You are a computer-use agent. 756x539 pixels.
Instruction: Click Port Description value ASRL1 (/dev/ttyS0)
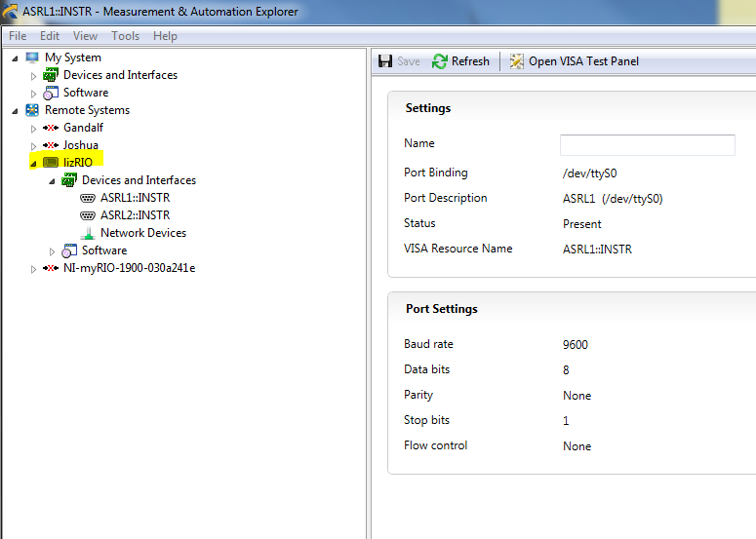613,199
